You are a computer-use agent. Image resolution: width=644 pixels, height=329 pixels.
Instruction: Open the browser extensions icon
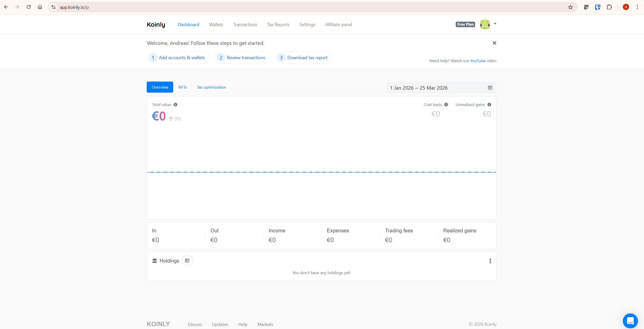(609, 7)
